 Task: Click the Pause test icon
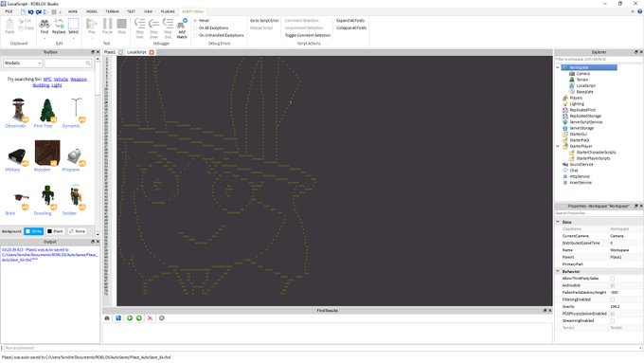click(107, 24)
